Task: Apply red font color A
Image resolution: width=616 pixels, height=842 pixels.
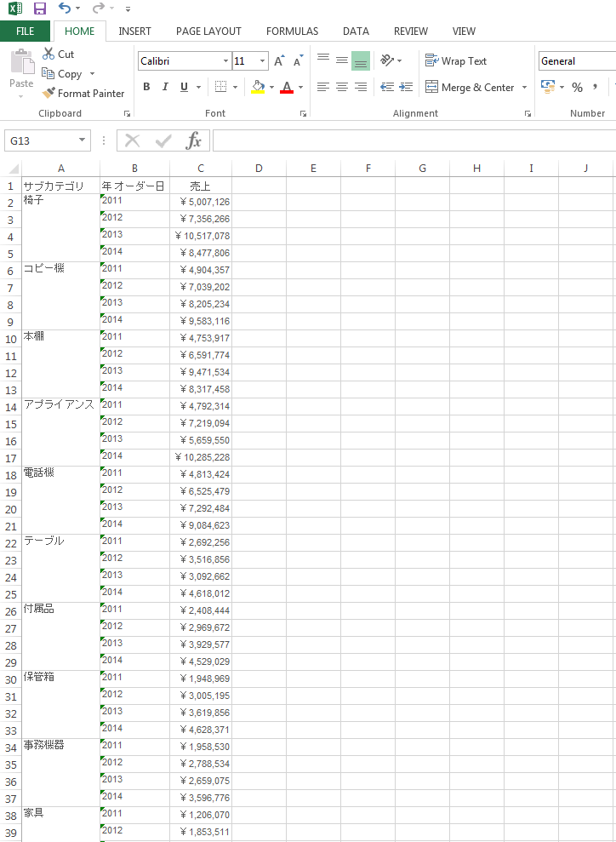Action: click(287, 87)
